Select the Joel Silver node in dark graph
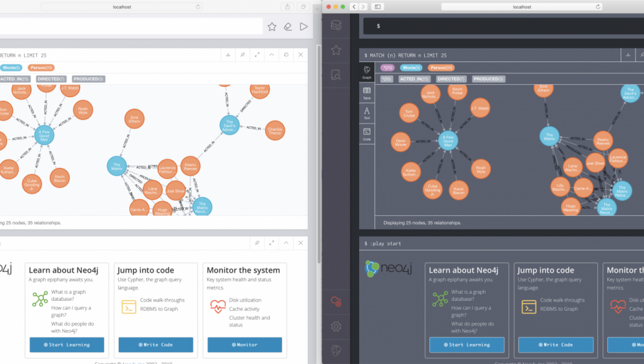644x364 pixels. [595, 163]
